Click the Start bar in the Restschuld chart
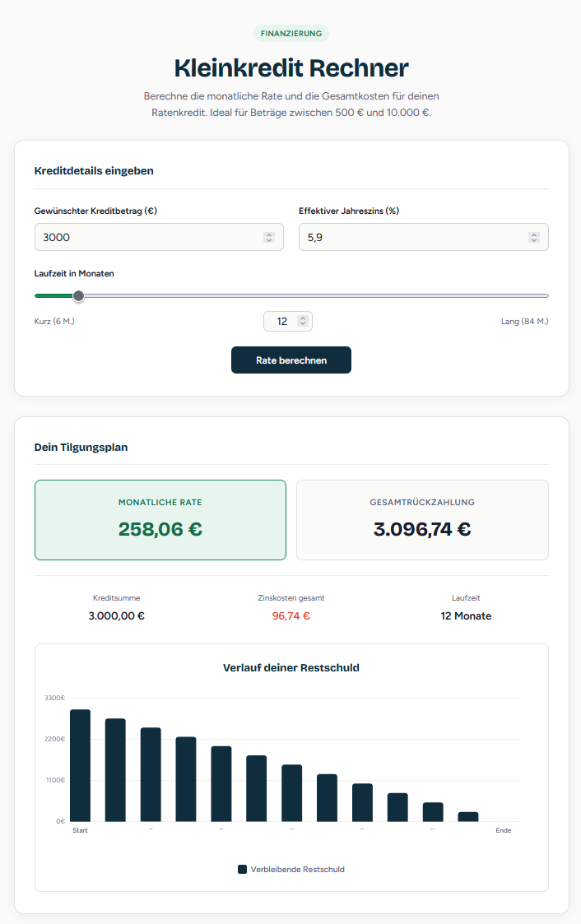The image size is (581, 924). pyautogui.click(x=80, y=765)
